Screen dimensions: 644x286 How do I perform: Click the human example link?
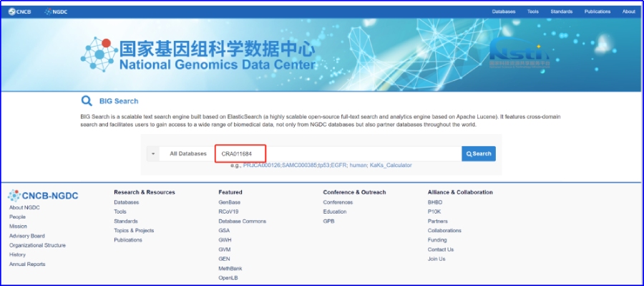(x=358, y=166)
